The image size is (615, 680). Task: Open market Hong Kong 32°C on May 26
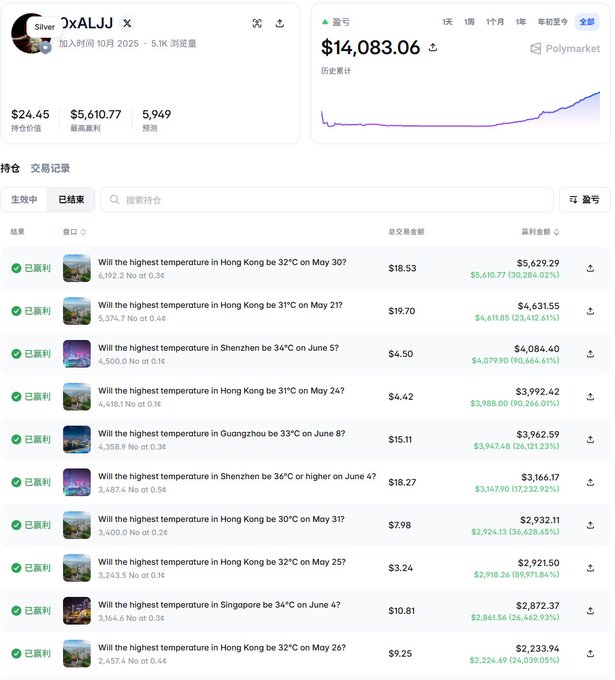pos(222,647)
